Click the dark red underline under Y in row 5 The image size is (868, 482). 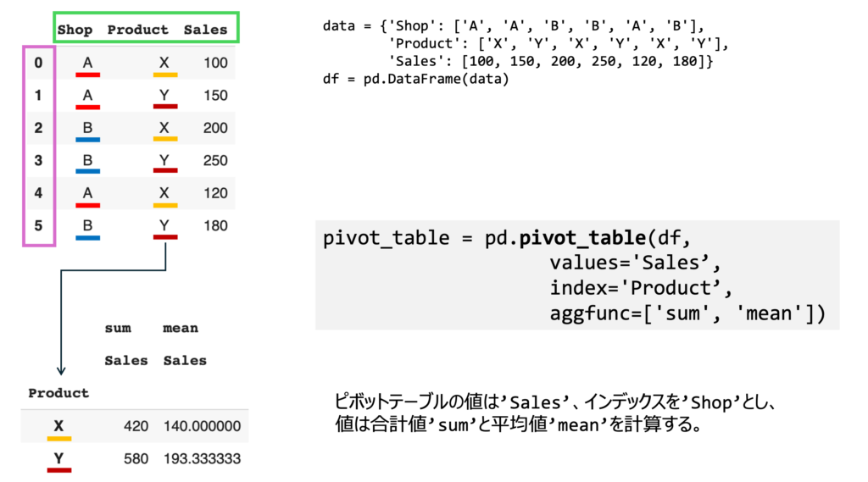coord(164,237)
